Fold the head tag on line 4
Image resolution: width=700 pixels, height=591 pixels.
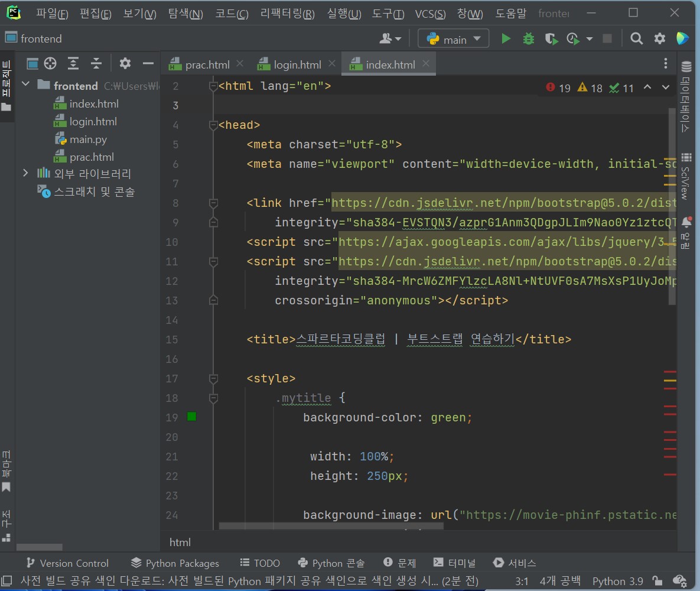213,125
